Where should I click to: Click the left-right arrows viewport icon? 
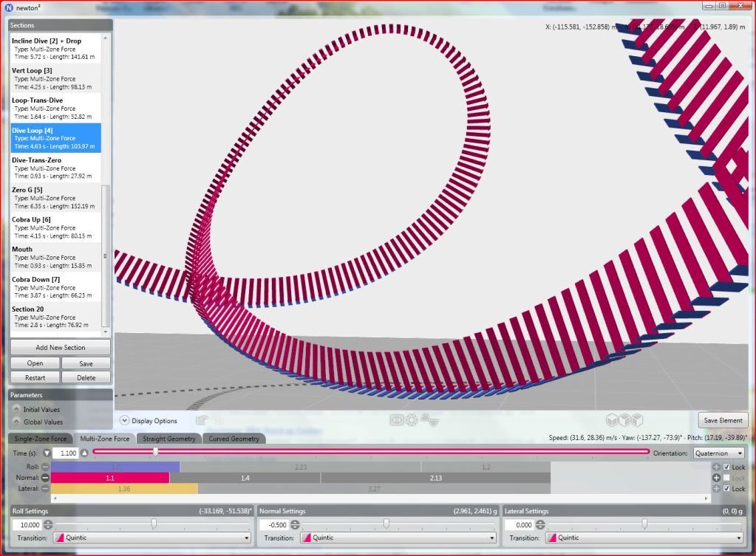396,420
